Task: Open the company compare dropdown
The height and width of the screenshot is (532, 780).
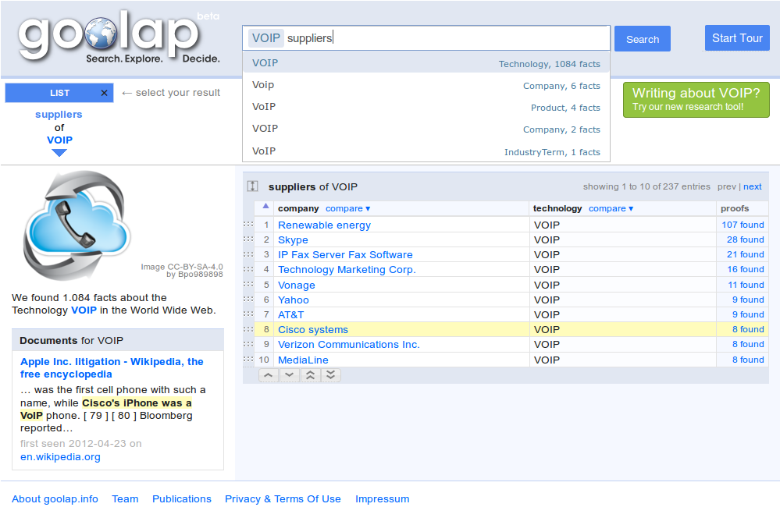Action: coord(347,208)
